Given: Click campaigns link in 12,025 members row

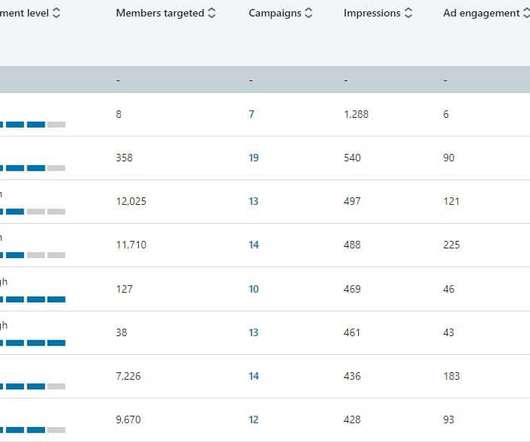Looking at the screenshot, I should pos(254,201).
